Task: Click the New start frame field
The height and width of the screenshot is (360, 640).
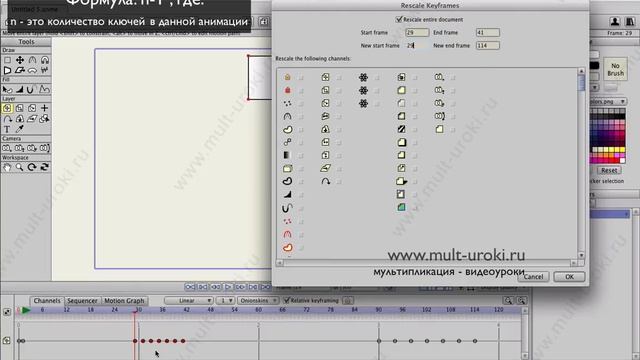Action: pos(417,45)
